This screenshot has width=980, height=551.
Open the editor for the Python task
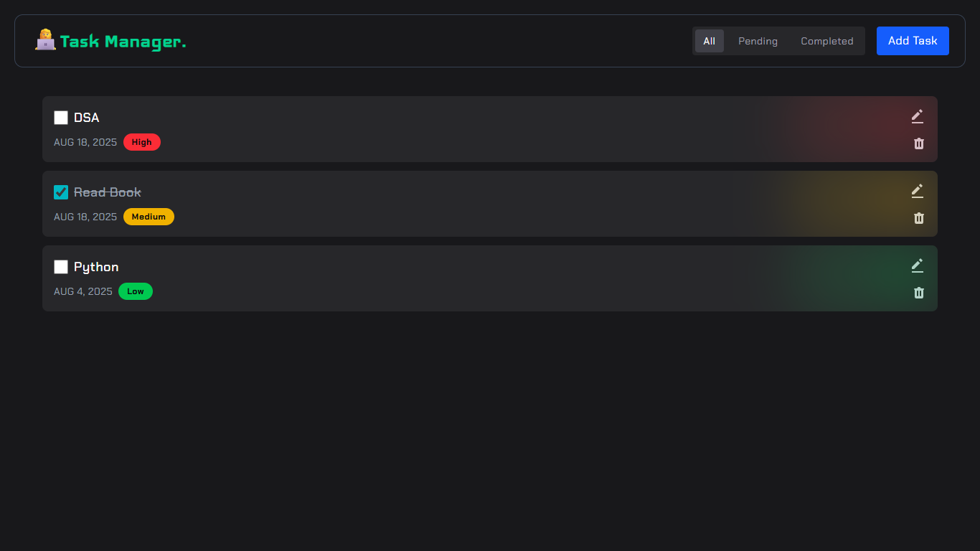[x=918, y=265]
